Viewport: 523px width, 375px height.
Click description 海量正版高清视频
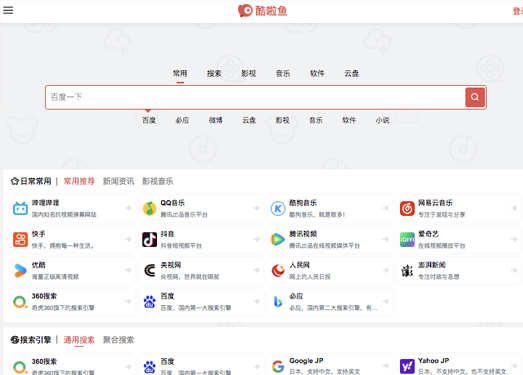pos(55,277)
